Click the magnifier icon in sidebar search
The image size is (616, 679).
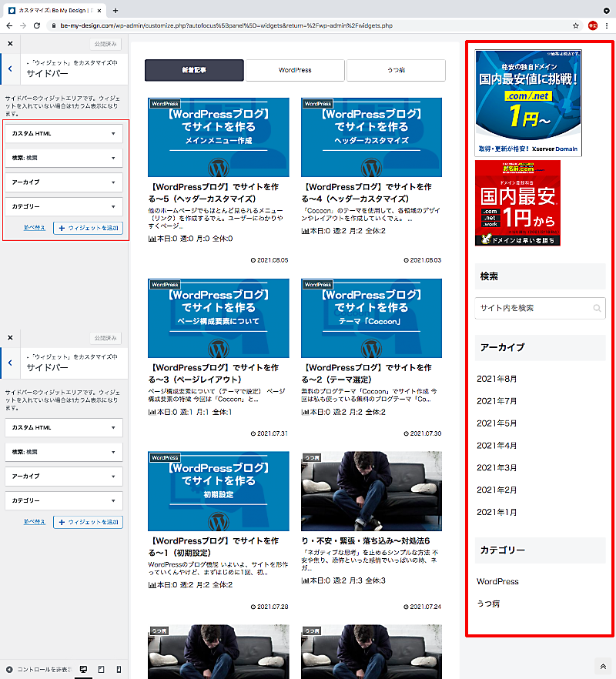[x=597, y=309]
